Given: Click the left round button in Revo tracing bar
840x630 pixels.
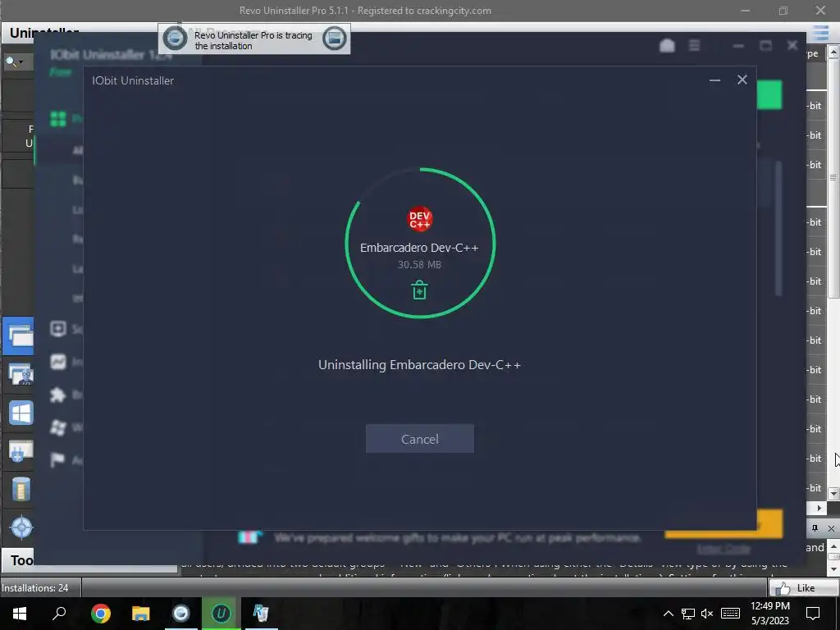Looking at the screenshot, I should 175,38.
